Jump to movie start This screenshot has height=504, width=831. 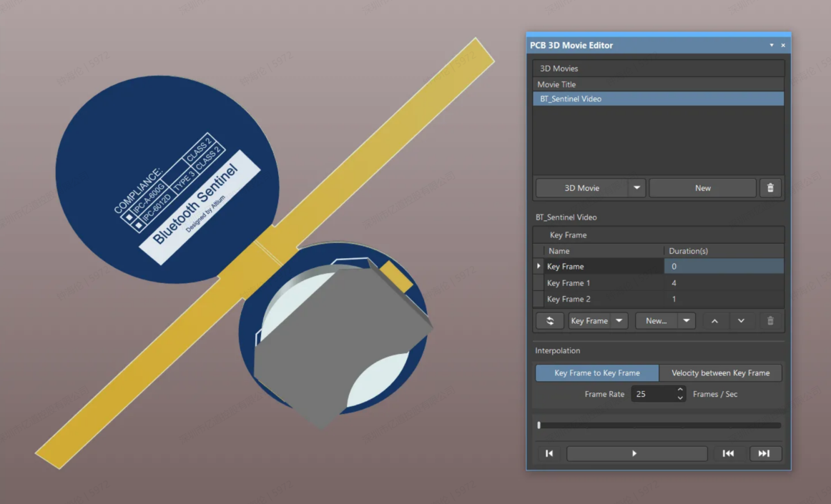(549, 453)
